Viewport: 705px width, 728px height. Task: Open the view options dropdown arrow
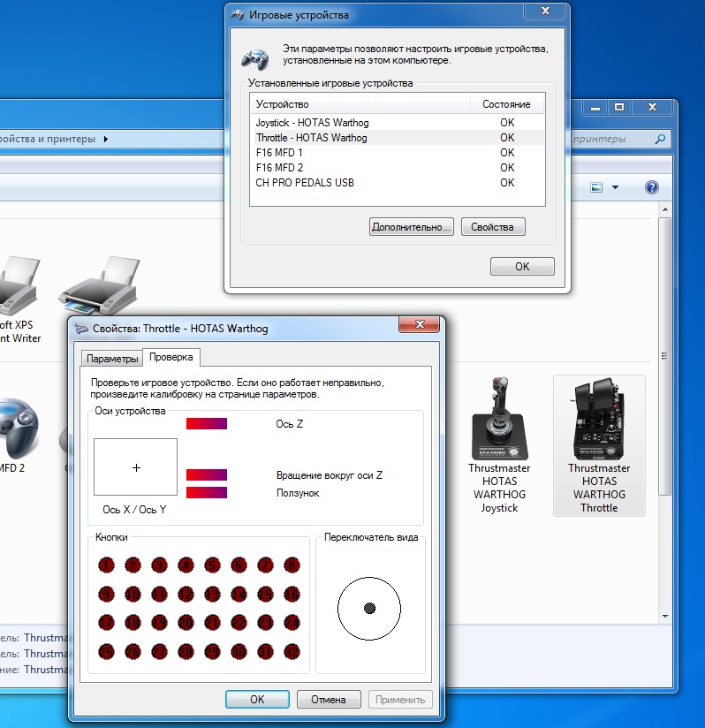pyautogui.click(x=616, y=187)
